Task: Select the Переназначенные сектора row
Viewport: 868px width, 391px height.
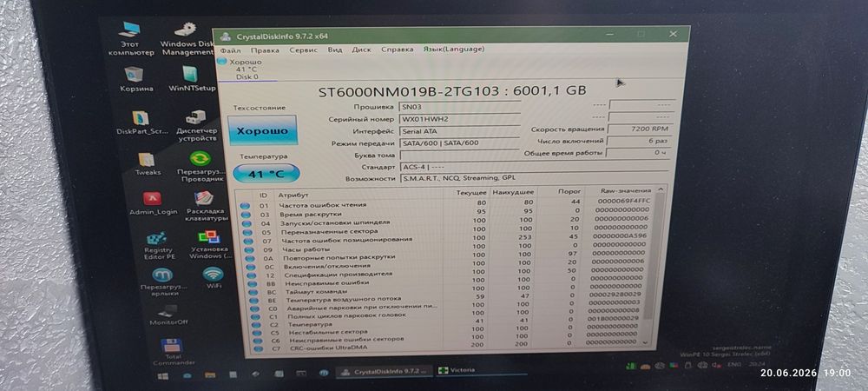Action: tap(447, 230)
